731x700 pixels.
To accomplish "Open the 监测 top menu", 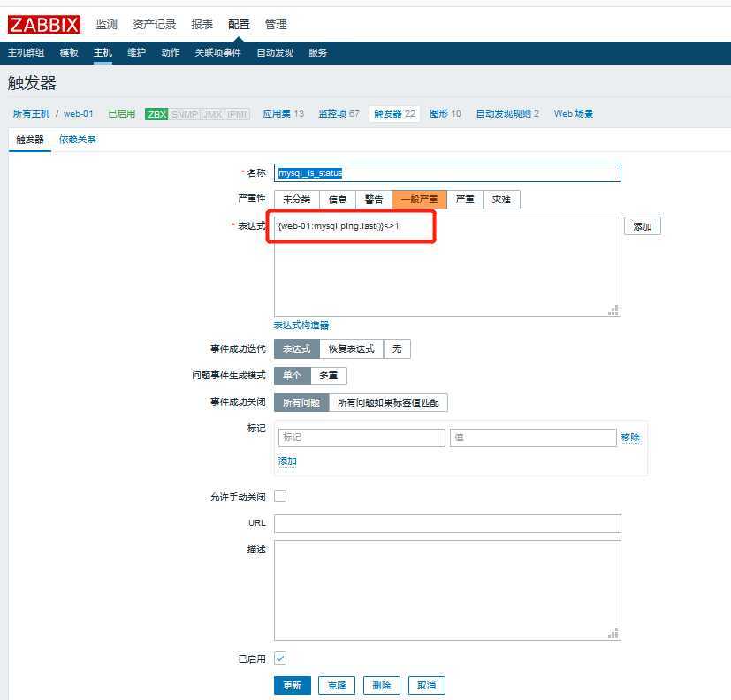I will point(106,24).
